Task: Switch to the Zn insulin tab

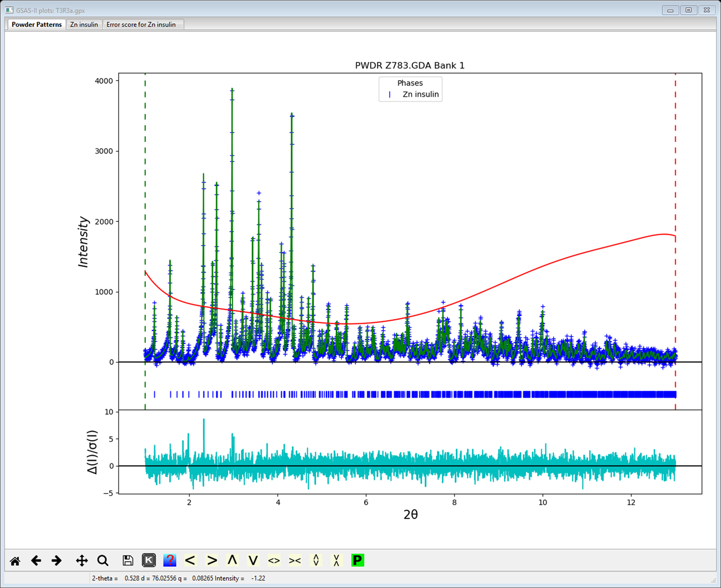Action: [84, 24]
